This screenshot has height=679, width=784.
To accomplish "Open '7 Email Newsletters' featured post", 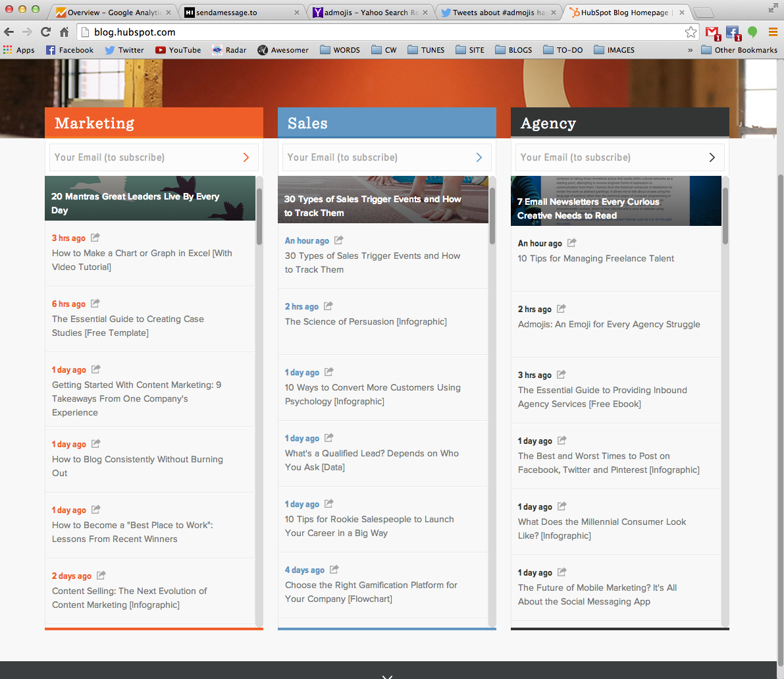I will pos(616,201).
